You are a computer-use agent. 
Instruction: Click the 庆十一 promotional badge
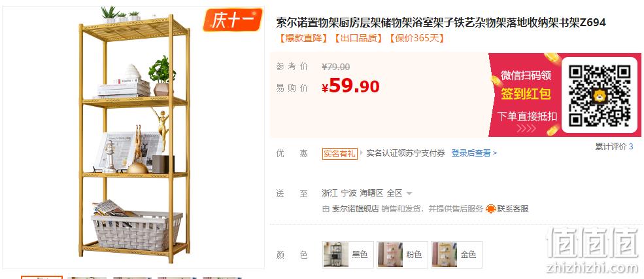click(x=233, y=20)
